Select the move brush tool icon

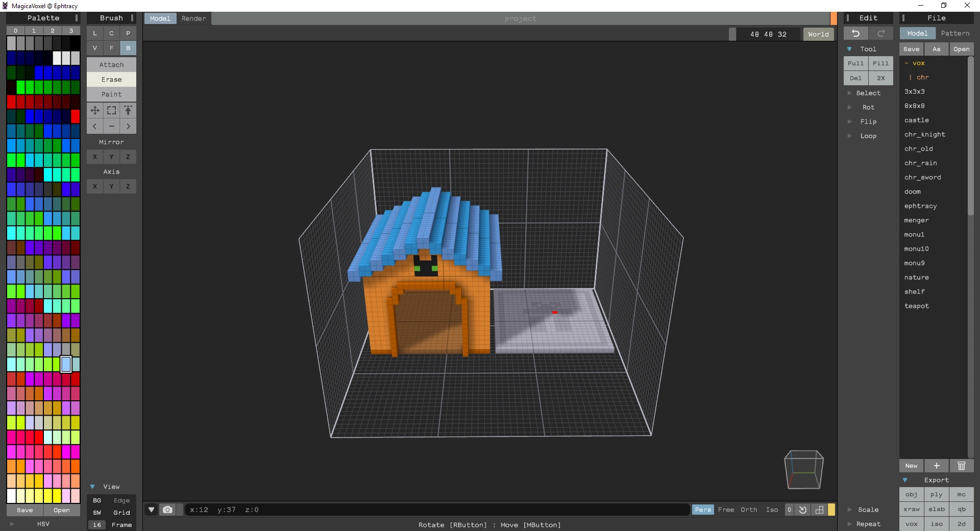(x=95, y=110)
